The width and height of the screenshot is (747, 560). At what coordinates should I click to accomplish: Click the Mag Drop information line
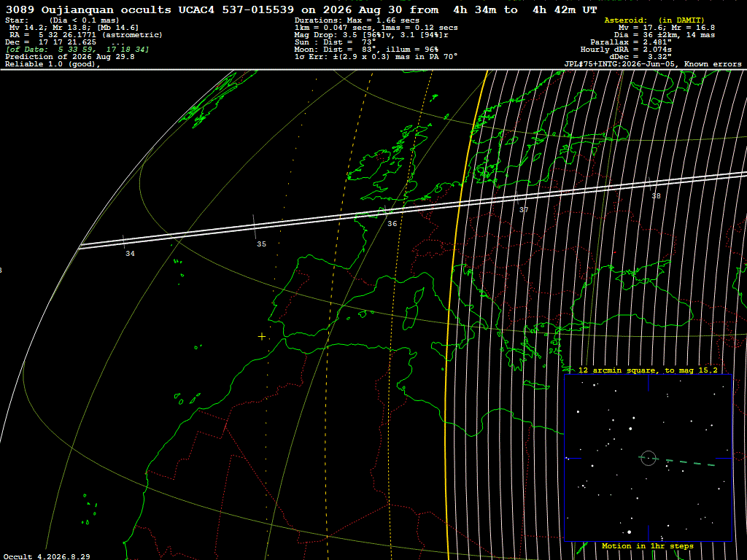(x=371, y=35)
